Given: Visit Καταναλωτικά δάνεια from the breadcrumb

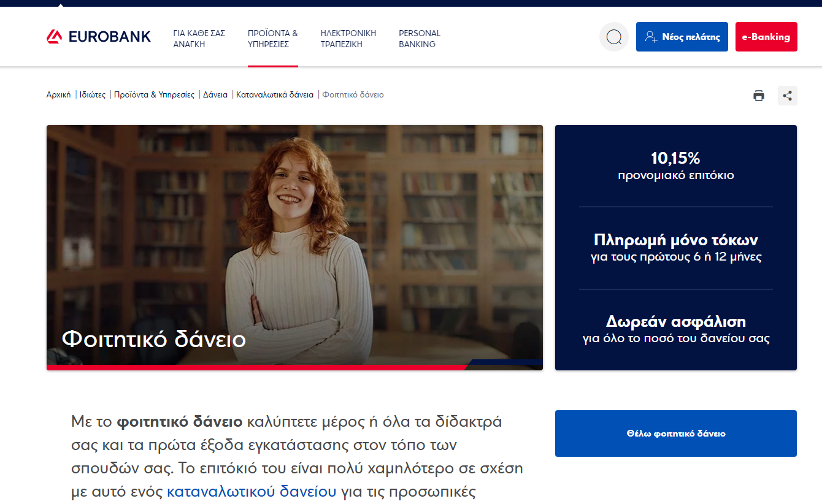Looking at the screenshot, I should (274, 94).
